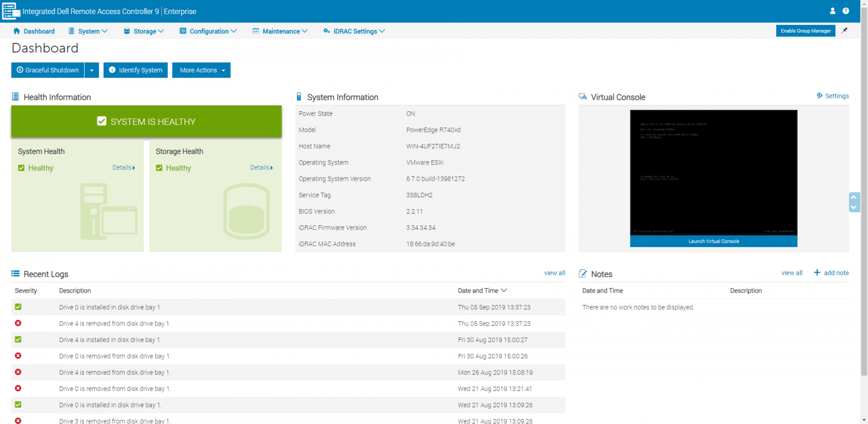Screen dimensions: 868x424
Task: Click the scroll-up arrow widget at right edge
Action: click(x=854, y=197)
